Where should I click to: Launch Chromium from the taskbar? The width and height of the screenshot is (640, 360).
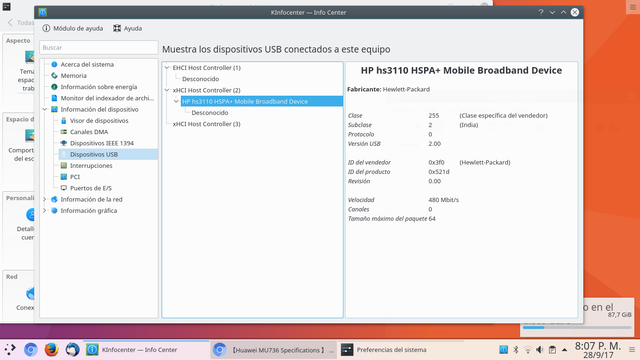31,349
